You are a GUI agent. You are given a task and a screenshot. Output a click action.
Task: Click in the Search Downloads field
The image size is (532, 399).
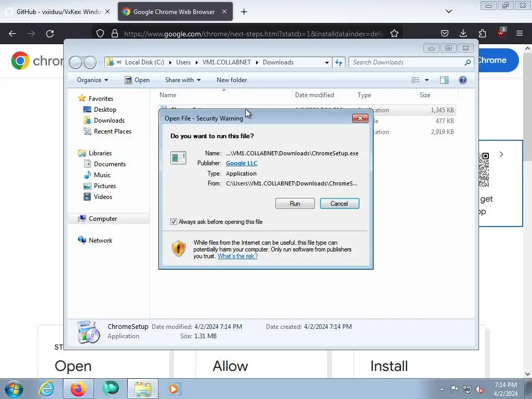pos(407,62)
